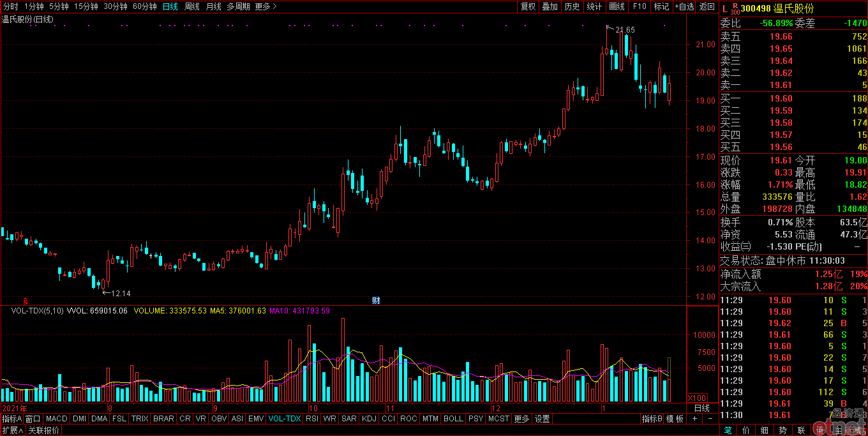This screenshot has width=868, height=436.
Task: Click the 返回 back button
Action: (x=707, y=6)
